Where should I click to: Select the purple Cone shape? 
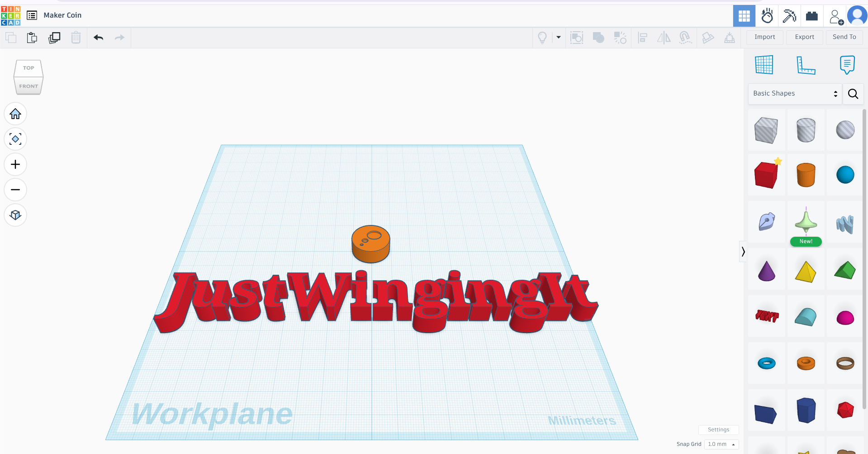click(x=766, y=271)
